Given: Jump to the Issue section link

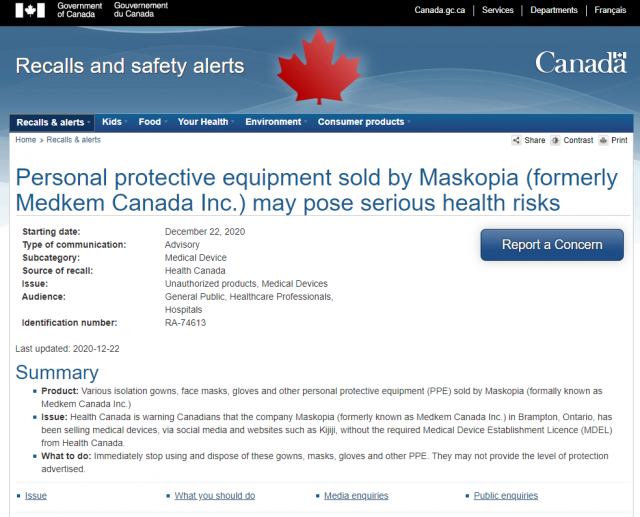Looking at the screenshot, I should 36,496.
